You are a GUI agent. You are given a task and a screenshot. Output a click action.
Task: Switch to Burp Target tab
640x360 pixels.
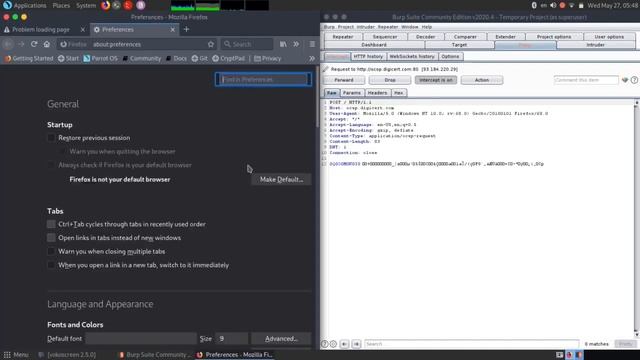click(459, 45)
